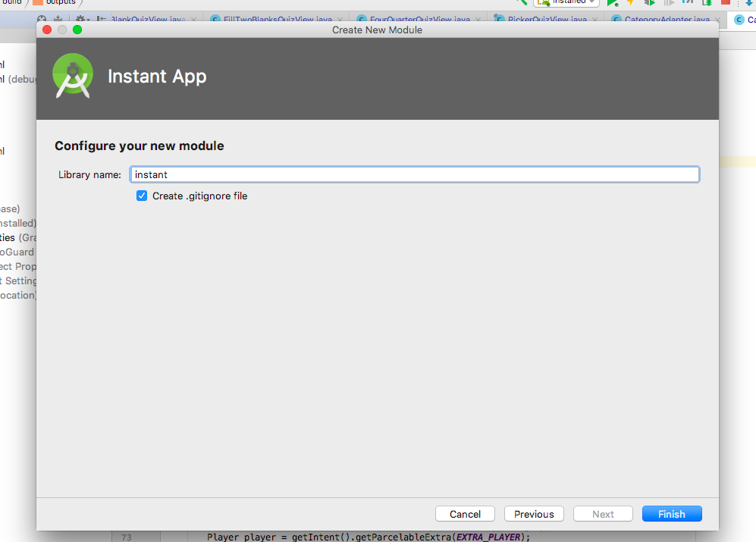Image resolution: width=756 pixels, height=542 pixels.
Task: Click the C class icon on the CategoryAdapter.java tab
Action: coord(616,20)
